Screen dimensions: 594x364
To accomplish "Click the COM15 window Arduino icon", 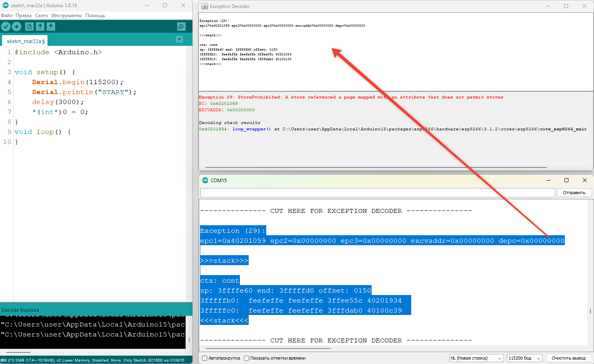I will (205, 180).
